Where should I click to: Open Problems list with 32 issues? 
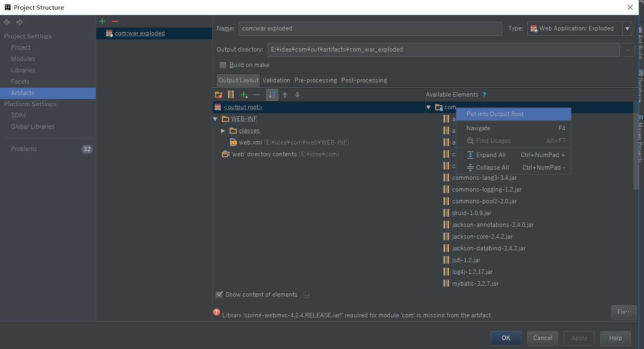click(x=48, y=149)
